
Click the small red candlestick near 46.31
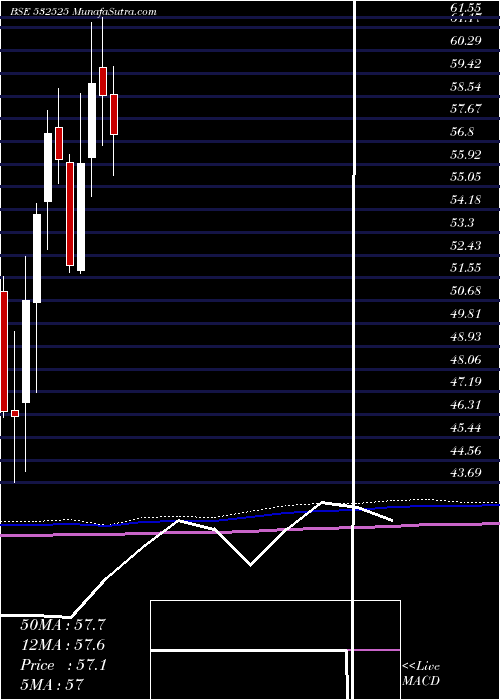(15, 413)
